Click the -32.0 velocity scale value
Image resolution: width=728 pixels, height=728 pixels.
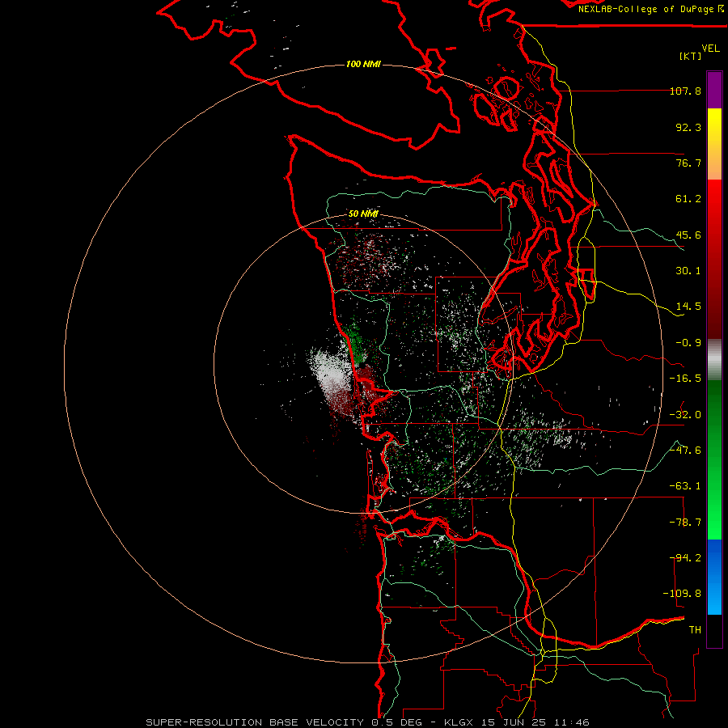[x=685, y=415]
